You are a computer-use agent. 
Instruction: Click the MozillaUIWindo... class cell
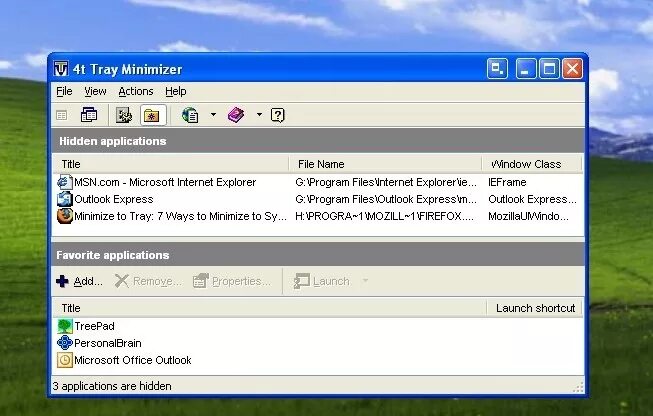tap(528, 216)
